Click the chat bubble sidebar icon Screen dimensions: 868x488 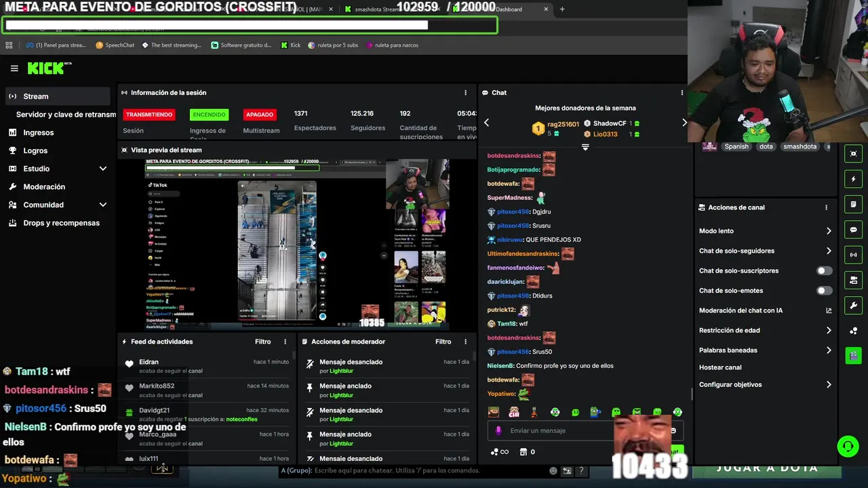[x=853, y=230]
